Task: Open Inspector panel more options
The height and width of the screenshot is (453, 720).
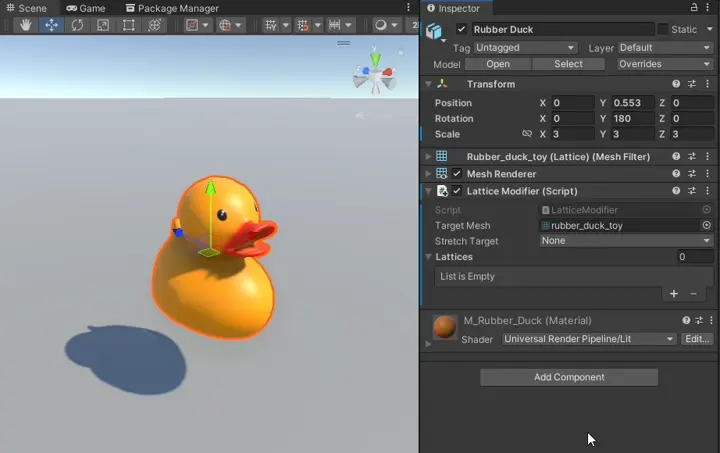Action: (x=708, y=7)
